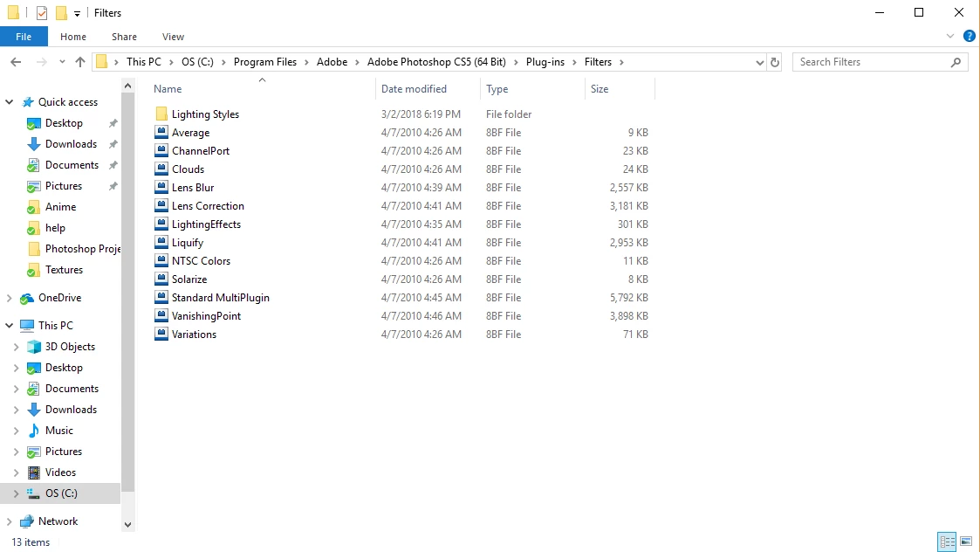Expand the Network tree node
Viewport: 980px width, 552px height.
click(x=10, y=521)
